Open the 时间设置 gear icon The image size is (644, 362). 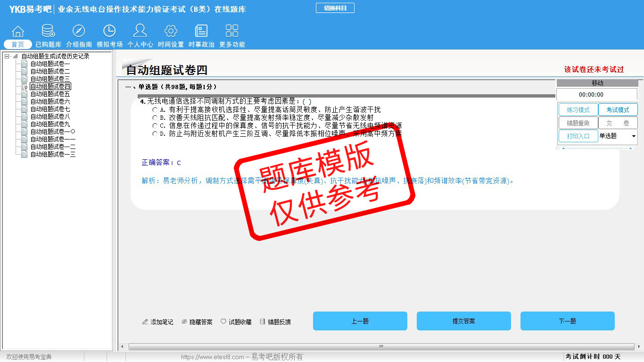(x=171, y=31)
